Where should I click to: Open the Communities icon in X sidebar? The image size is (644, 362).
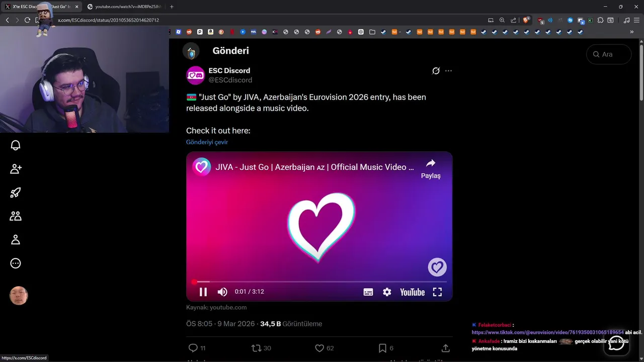pyautogui.click(x=16, y=216)
